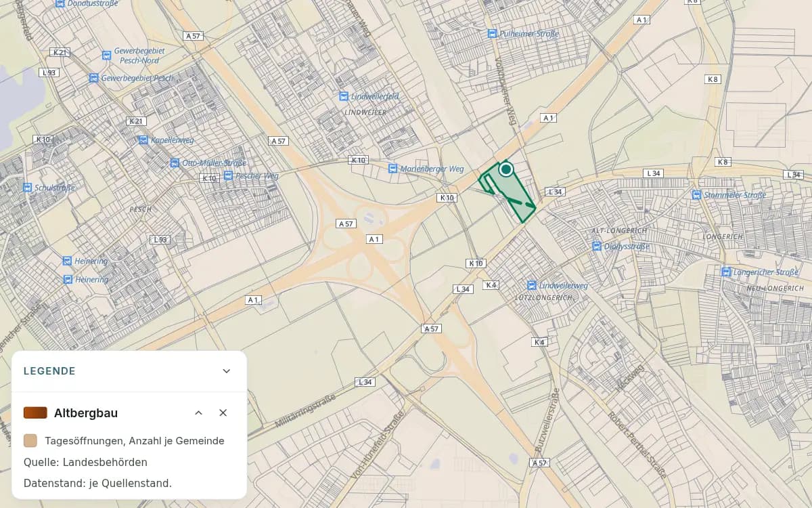This screenshot has width=812, height=508.
Task: Select the Pulheimer Straße stop icon
Action: pos(492,33)
